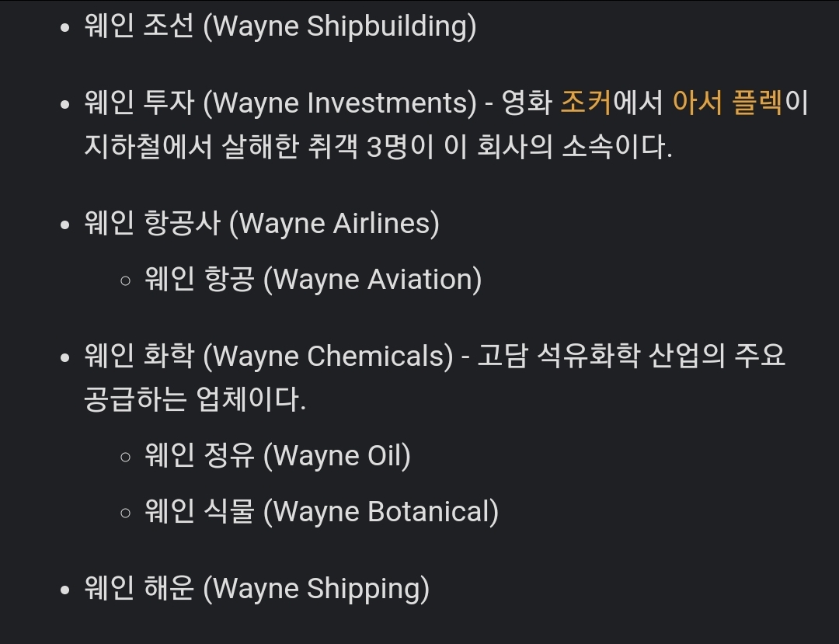Click the 웨인 항공사 (Wayne Airlines) entry
Screen dimensions: 839x644
point(261,224)
